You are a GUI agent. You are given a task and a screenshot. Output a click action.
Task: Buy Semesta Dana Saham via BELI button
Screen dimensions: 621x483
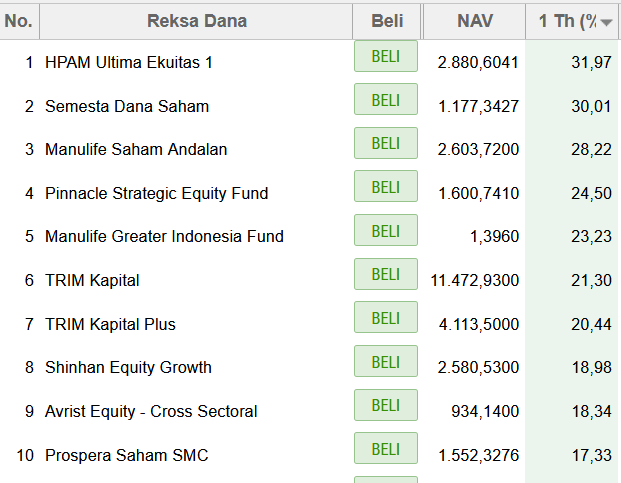tap(386, 99)
